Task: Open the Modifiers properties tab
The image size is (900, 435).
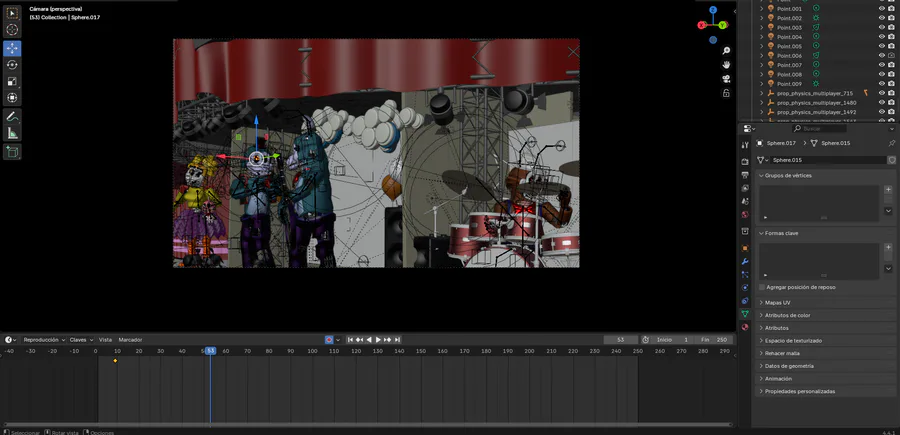Action: point(745,261)
